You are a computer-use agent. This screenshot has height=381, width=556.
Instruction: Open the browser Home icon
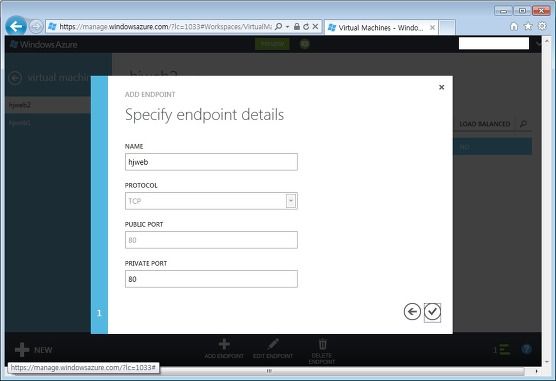[514, 27]
